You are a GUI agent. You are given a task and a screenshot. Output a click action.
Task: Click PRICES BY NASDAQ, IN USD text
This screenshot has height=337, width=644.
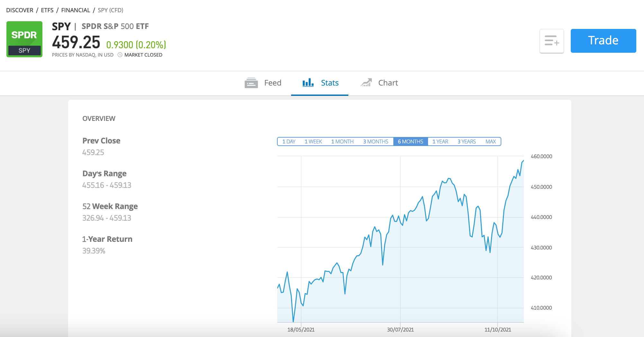(83, 55)
